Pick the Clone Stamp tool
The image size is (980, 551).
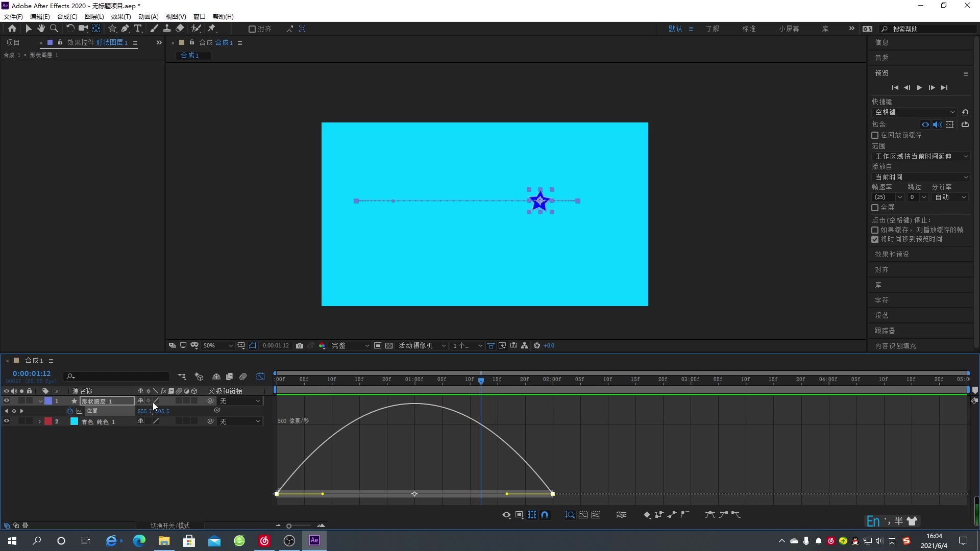tap(167, 29)
